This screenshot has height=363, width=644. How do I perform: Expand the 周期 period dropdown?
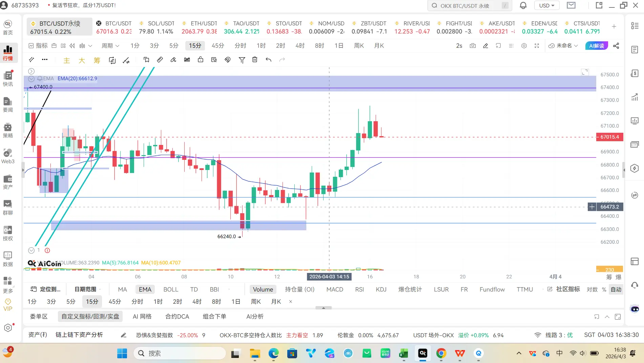(110, 46)
